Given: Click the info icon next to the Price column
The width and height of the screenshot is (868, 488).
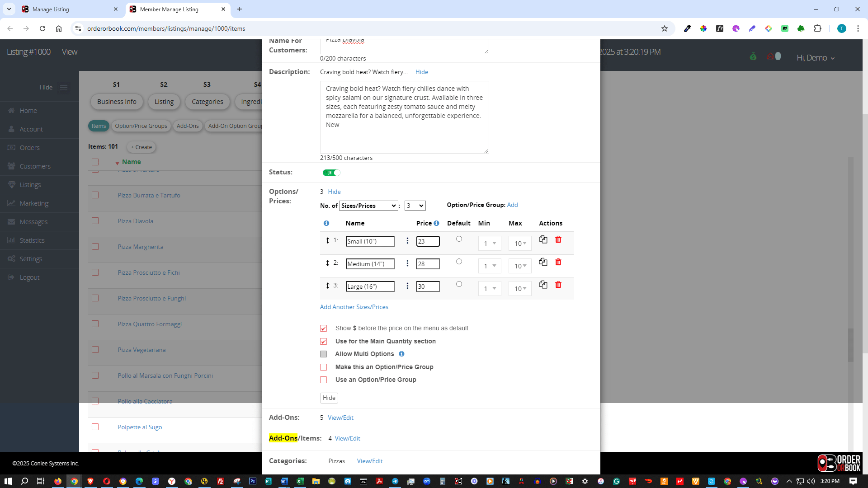Looking at the screenshot, I should coord(436,223).
